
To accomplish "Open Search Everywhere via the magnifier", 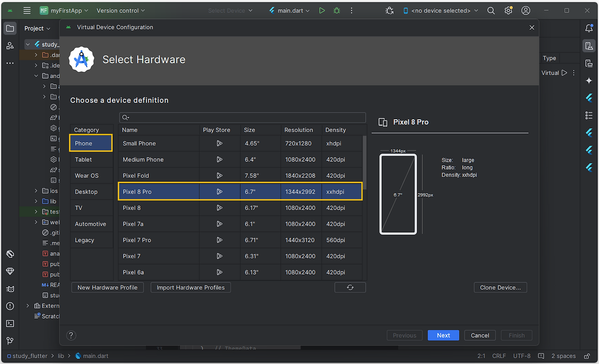I will pos(490,10).
